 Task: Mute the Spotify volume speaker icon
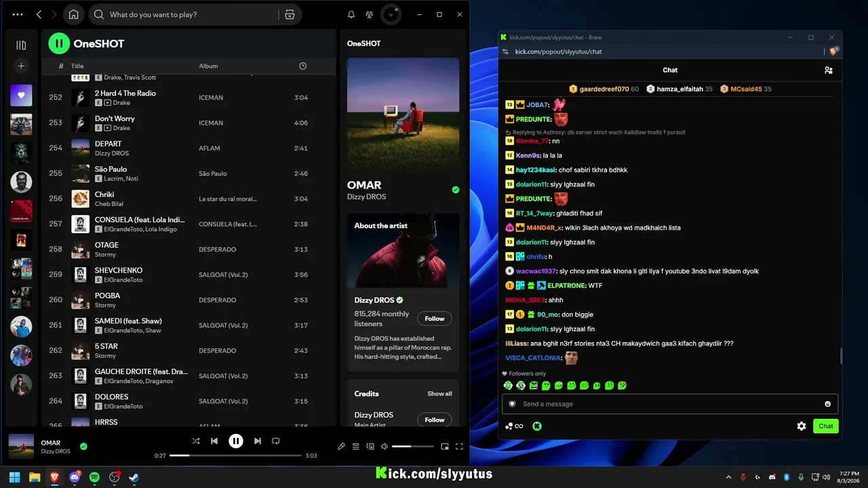pyautogui.click(x=384, y=447)
